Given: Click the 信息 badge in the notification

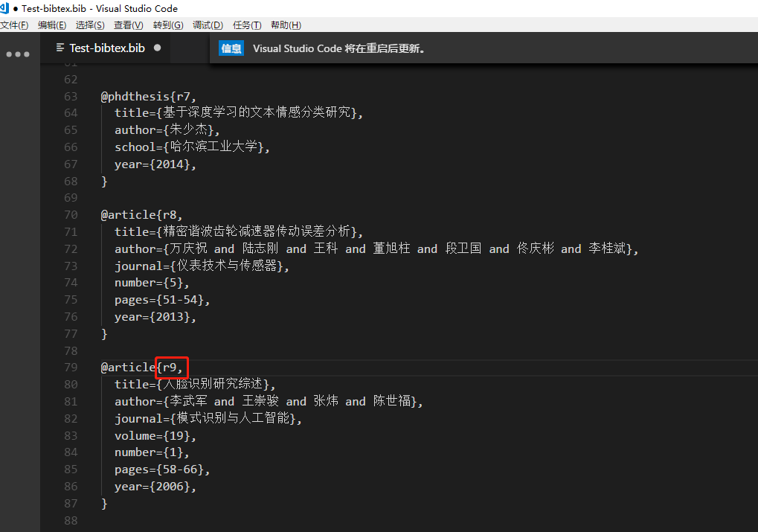Looking at the screenshot, I should (x=231, y=48).
